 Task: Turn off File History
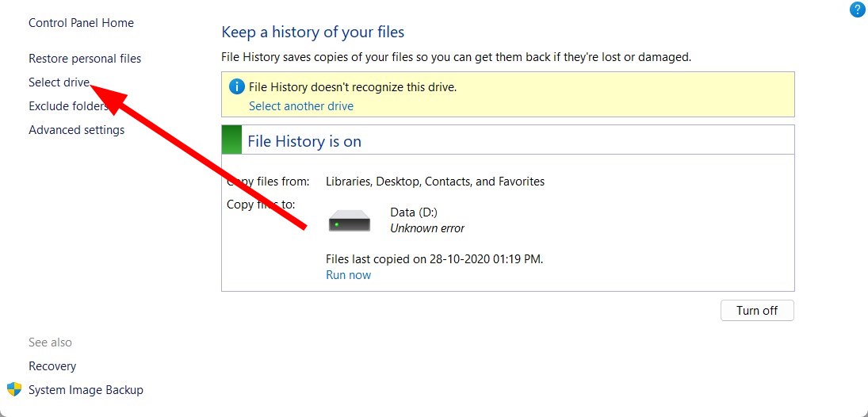point(757,310)
